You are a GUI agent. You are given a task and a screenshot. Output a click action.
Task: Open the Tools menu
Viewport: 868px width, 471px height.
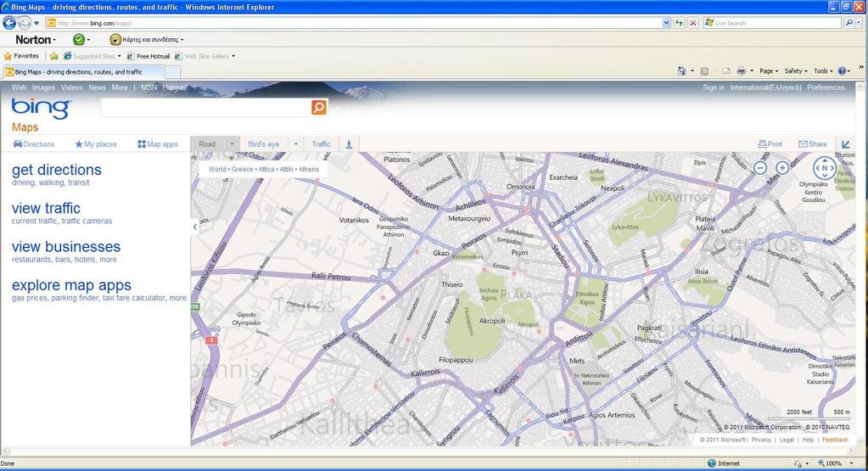[823, 70]
